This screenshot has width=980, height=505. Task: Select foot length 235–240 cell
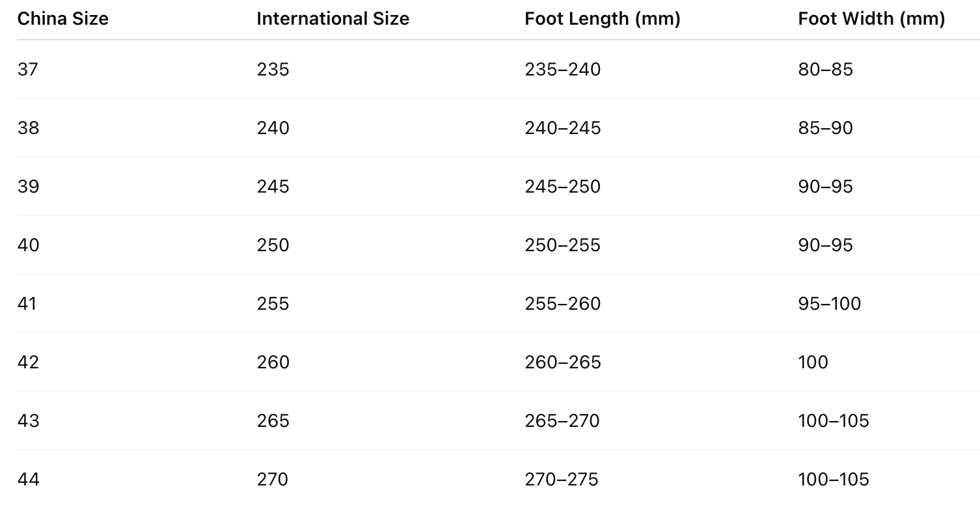[x=562, y=69]
